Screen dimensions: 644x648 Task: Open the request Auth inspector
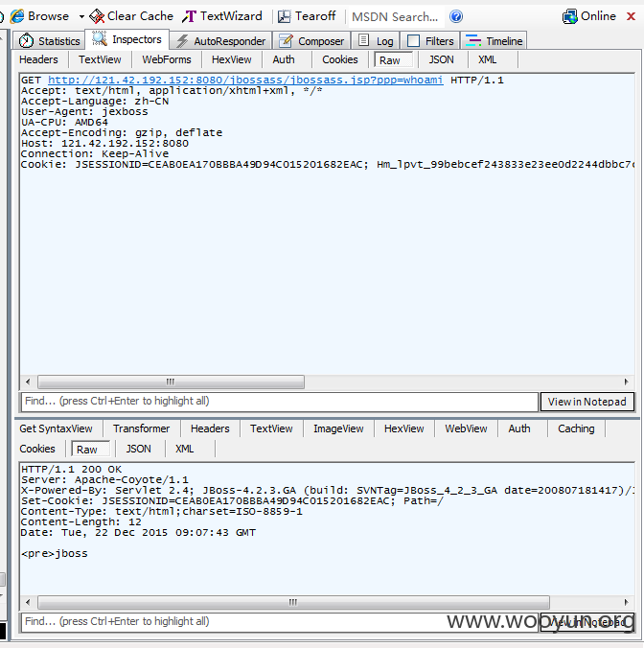(x=284, y=60)
